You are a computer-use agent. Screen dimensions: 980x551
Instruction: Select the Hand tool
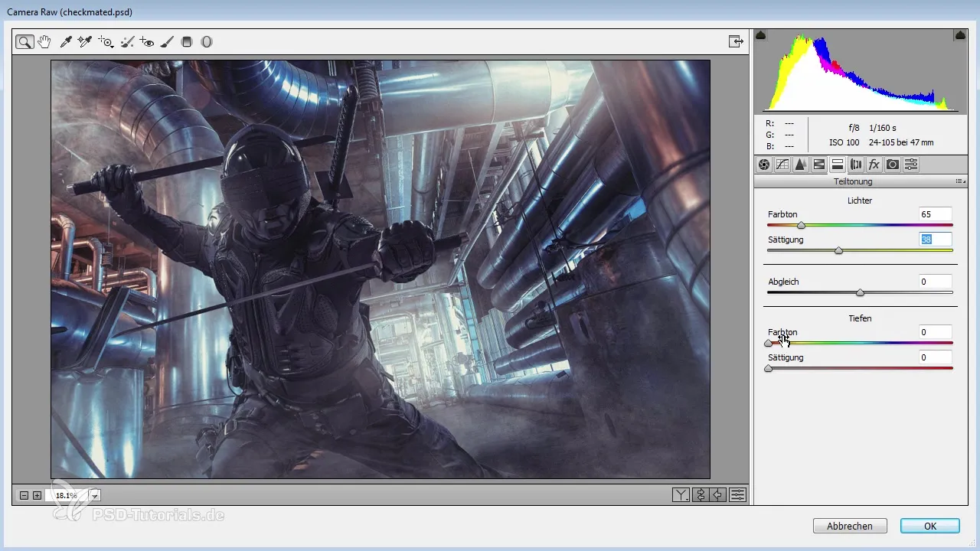click(45, 42)
